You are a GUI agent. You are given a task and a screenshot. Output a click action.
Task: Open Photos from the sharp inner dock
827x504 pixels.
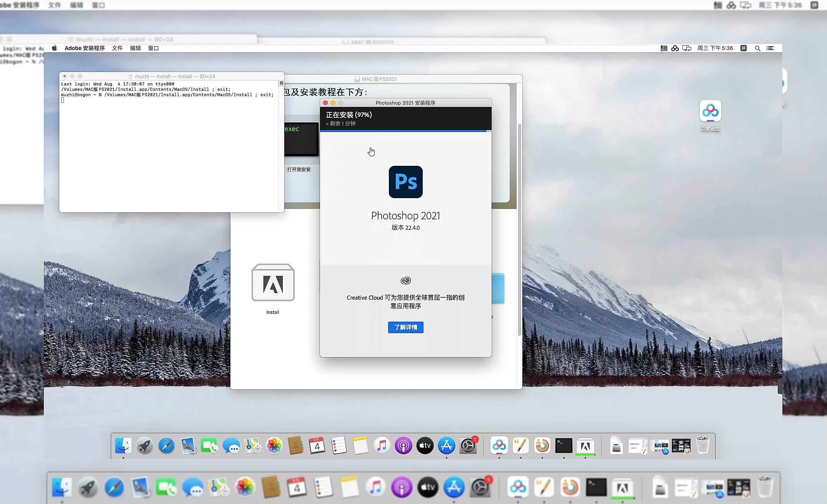(x=274, y=446)
